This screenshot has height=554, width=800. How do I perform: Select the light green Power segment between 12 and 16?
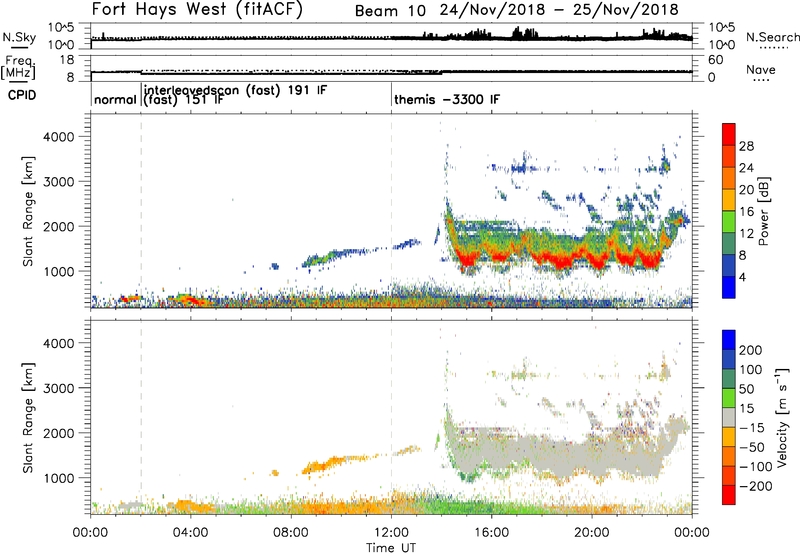click(729, 222)
